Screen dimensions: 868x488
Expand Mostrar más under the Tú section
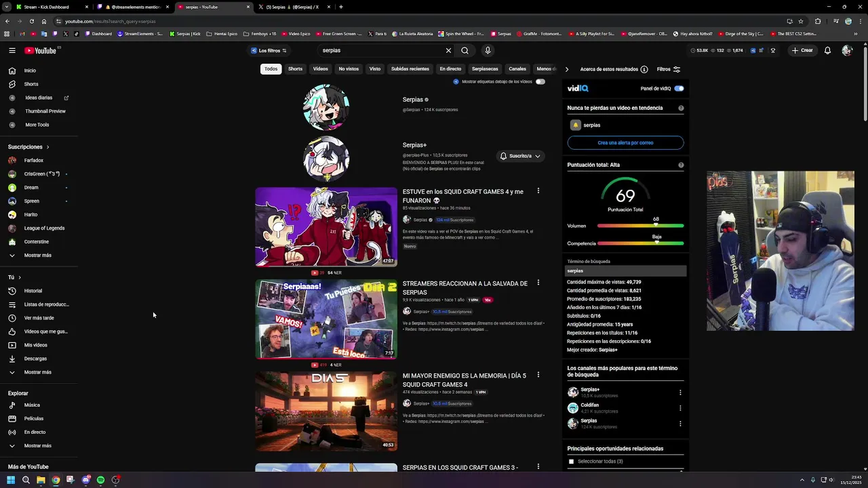(37, 372)
